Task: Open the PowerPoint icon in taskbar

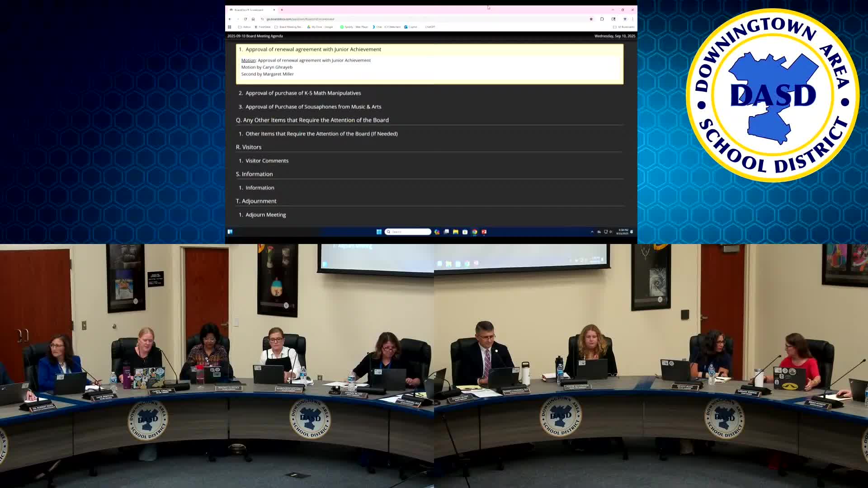Action: tap(484, 232)
